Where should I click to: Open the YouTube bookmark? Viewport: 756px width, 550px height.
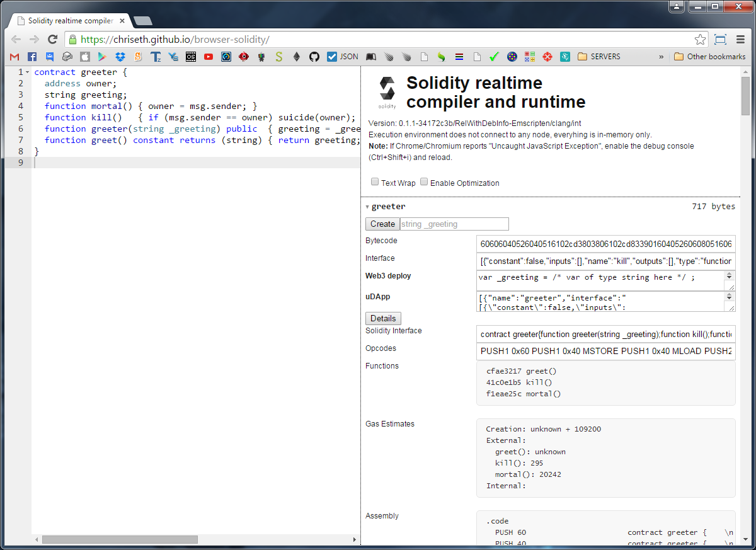pyautogui.click(x=209, y=57)
